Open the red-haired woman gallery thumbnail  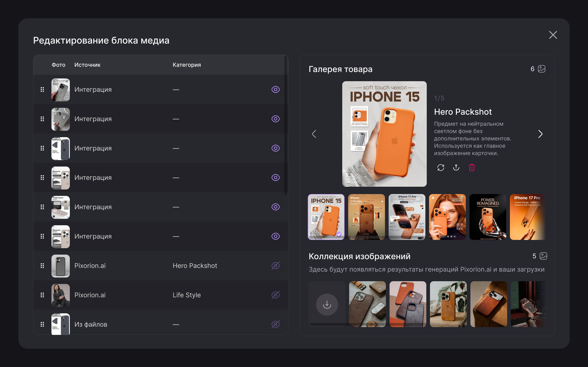click(447, 217)
